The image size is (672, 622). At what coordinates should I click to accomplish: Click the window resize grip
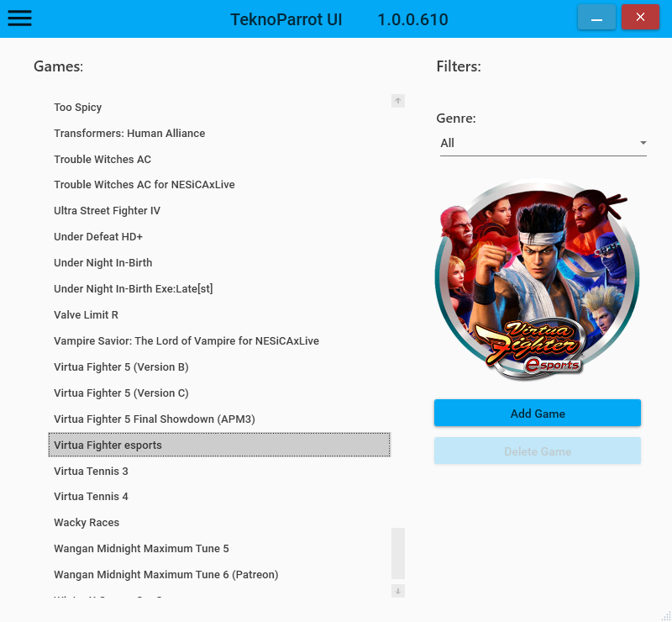pos(666,616)
